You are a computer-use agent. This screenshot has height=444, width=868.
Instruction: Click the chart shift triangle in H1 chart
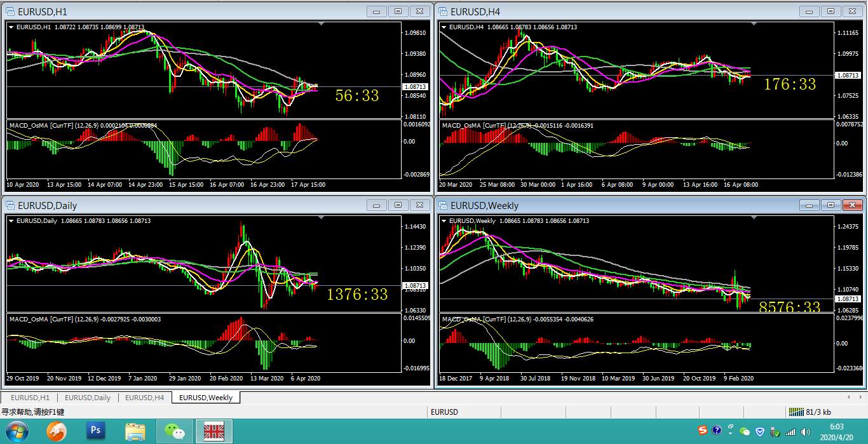(x=322, y=24)
